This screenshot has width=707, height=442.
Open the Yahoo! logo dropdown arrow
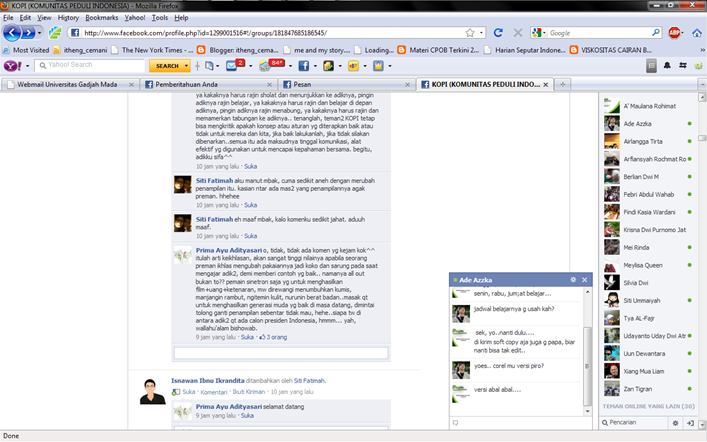click(28, 66)
